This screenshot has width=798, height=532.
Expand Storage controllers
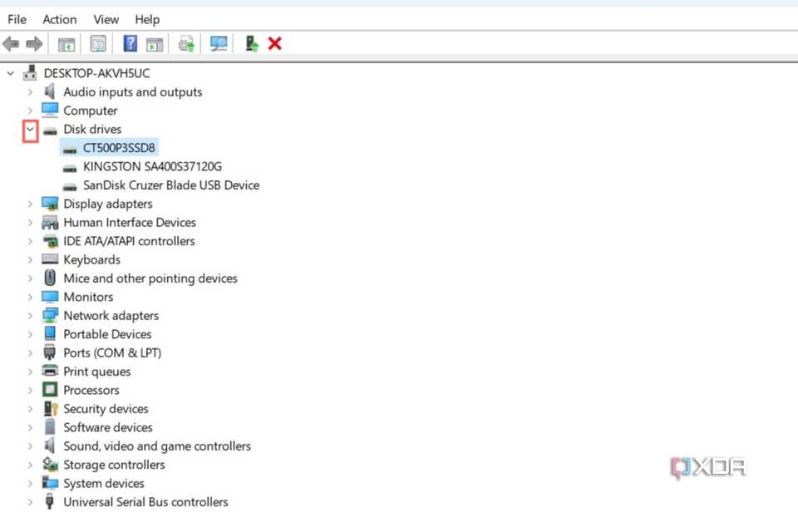30,465
